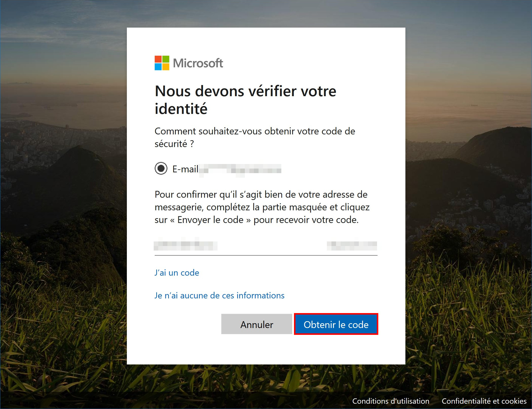532x409 pixels.
Task: Click the landscape background outside the dialog
Action: point(63,202)
